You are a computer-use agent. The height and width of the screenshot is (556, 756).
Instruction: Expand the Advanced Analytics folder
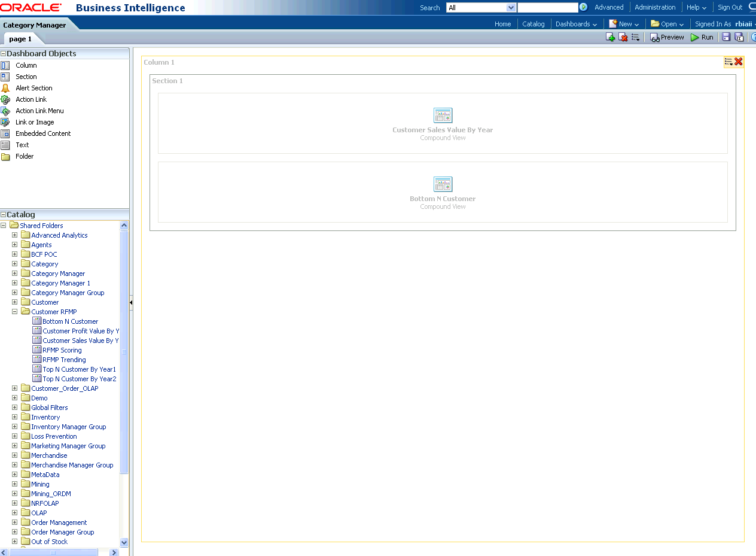[x=15, y=235]
